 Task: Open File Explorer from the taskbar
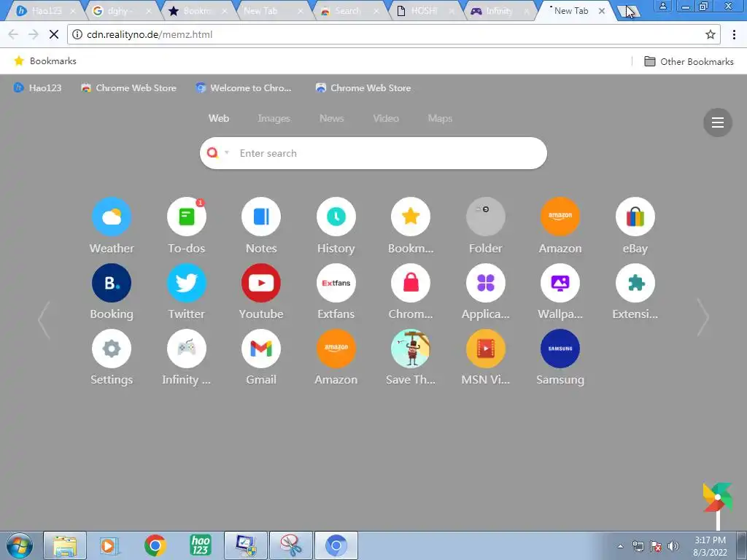(x=65, y=545)
